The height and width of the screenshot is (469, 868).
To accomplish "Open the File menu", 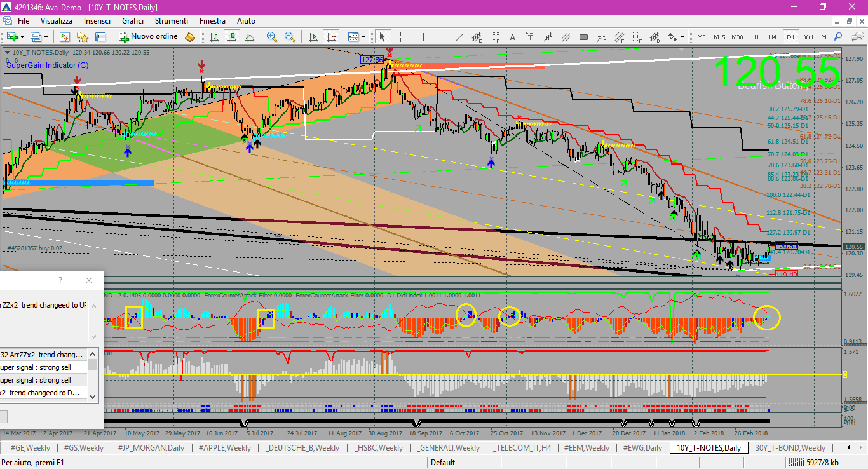I will [x=24, y=21].
